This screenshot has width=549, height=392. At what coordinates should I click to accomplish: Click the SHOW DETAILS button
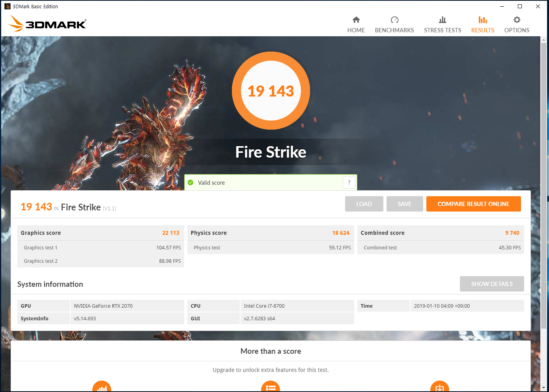[492, 284]
